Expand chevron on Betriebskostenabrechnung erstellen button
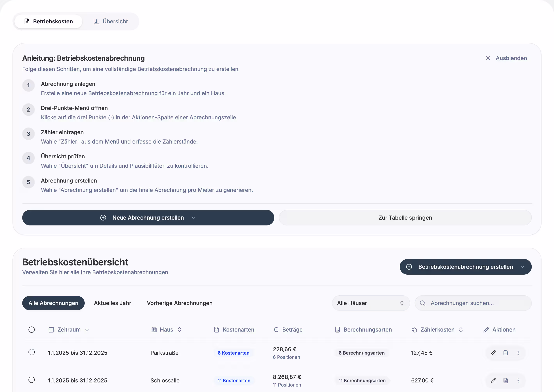Viewport: 554px width, 392px height. [x=522, y=267]
